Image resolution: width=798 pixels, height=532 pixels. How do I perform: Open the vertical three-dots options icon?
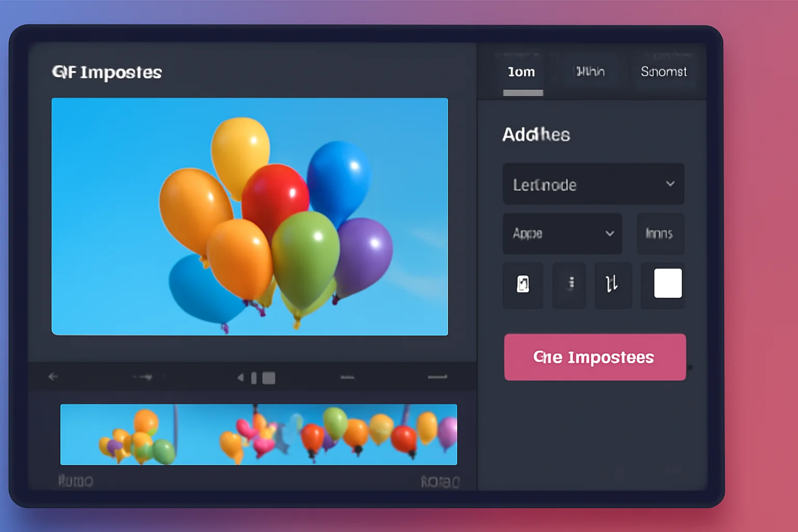pyautogui.click(x=569, y=285)
